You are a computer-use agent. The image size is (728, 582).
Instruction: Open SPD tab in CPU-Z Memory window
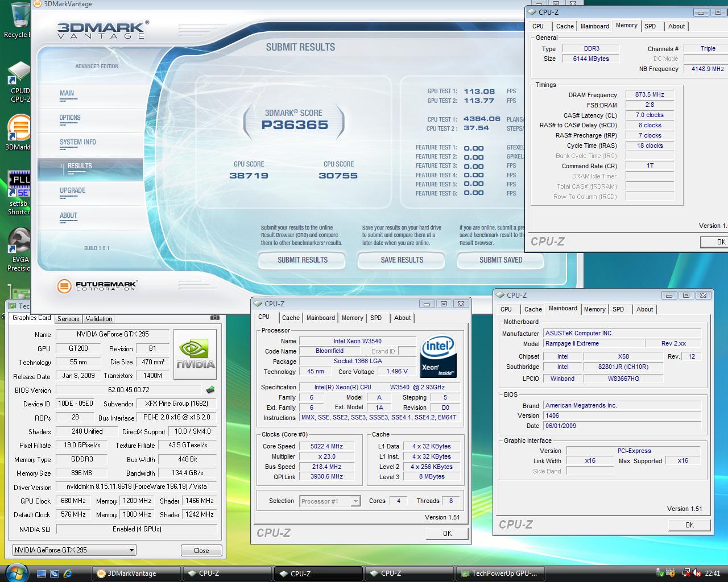[650, 26]
